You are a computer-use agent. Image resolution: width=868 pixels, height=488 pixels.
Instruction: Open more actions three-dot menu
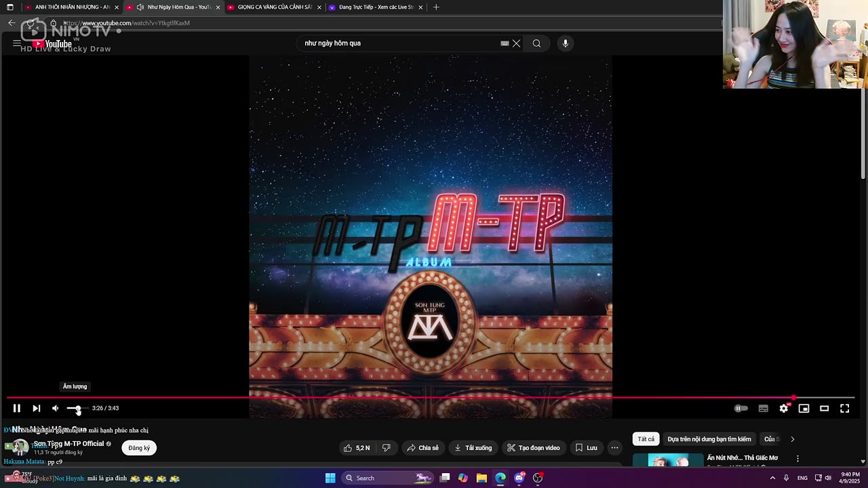point(614,448)
